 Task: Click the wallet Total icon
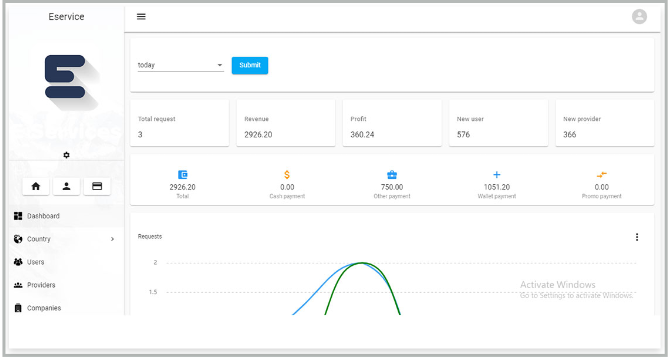182,175
